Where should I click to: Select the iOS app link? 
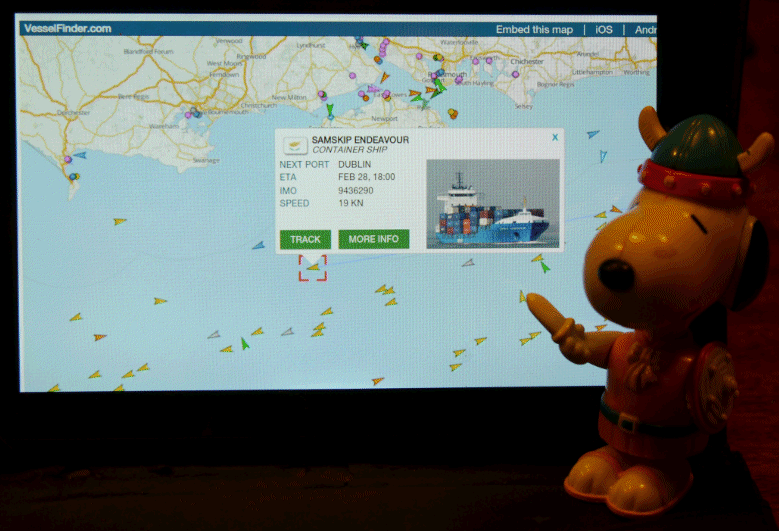[603, 29]
